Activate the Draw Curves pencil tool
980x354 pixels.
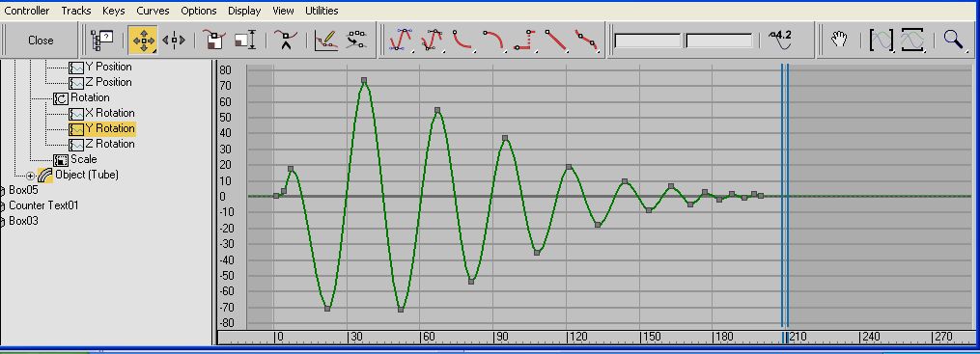coord(326,41)
